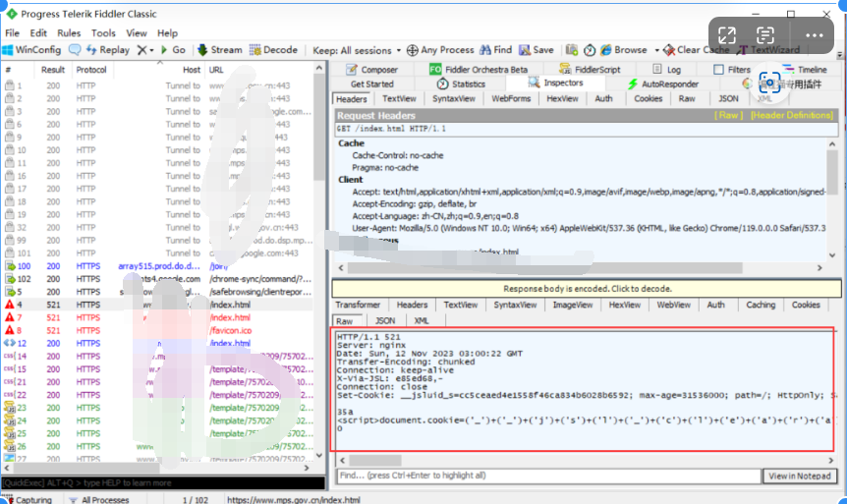
Task: Open the Keep: All sessions dropdown
Action: (357, 50)
